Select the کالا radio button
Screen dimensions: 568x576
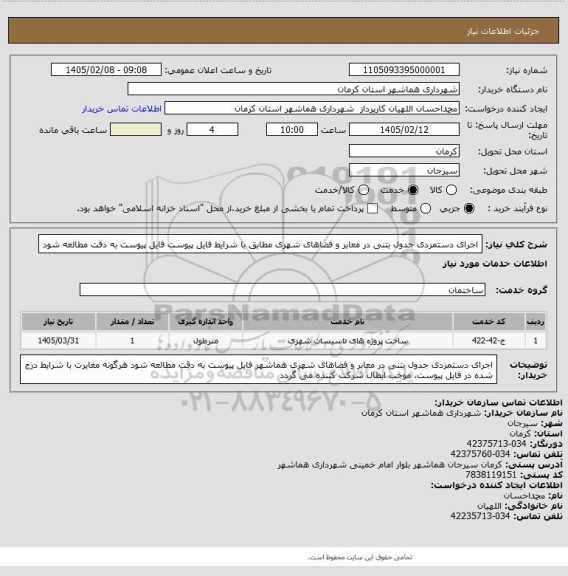tap(451, 190)
